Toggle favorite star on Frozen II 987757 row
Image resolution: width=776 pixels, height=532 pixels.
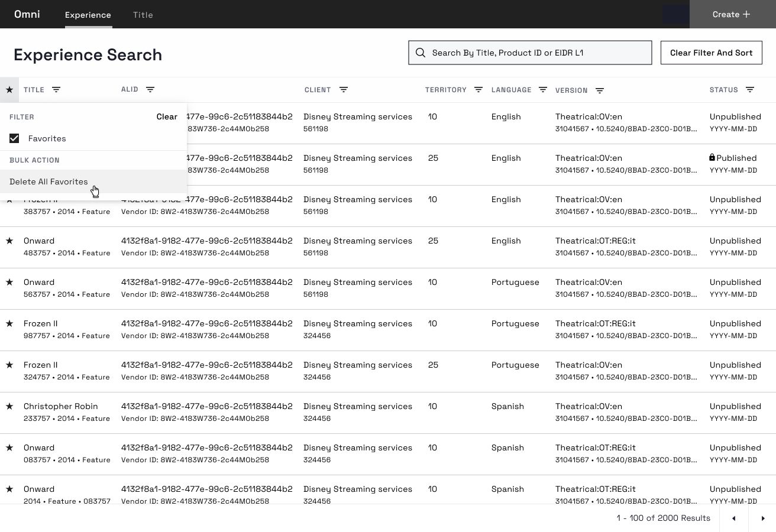pyautogui.click(x=9, y=324)
